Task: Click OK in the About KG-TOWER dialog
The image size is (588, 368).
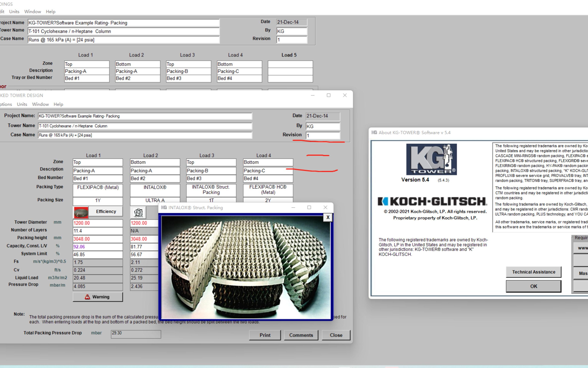Action: click(x=534, y=286)
